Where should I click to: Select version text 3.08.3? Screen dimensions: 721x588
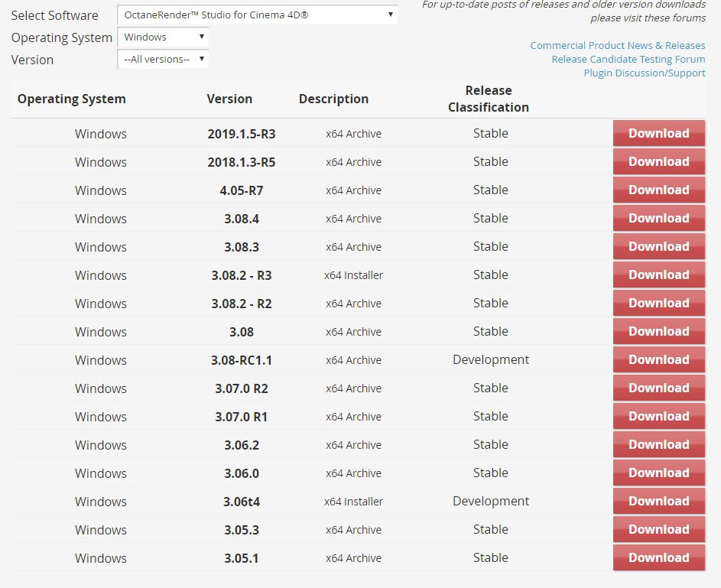(x=242, y=247)
